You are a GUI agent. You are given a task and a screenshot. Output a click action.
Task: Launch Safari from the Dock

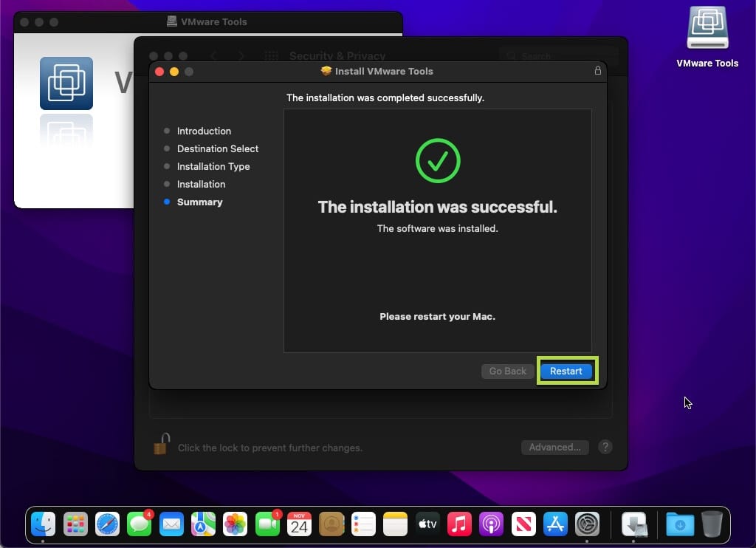coord(107,524)
